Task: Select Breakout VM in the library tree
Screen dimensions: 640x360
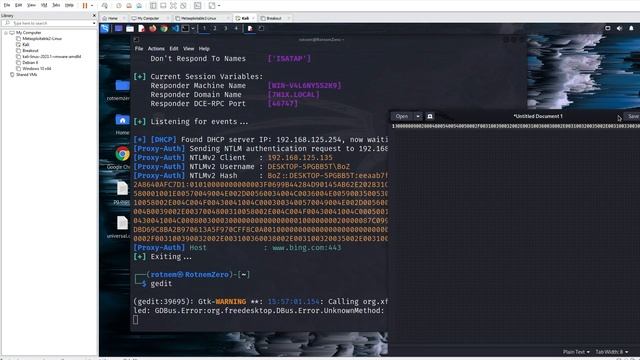Action: (31, 51)
